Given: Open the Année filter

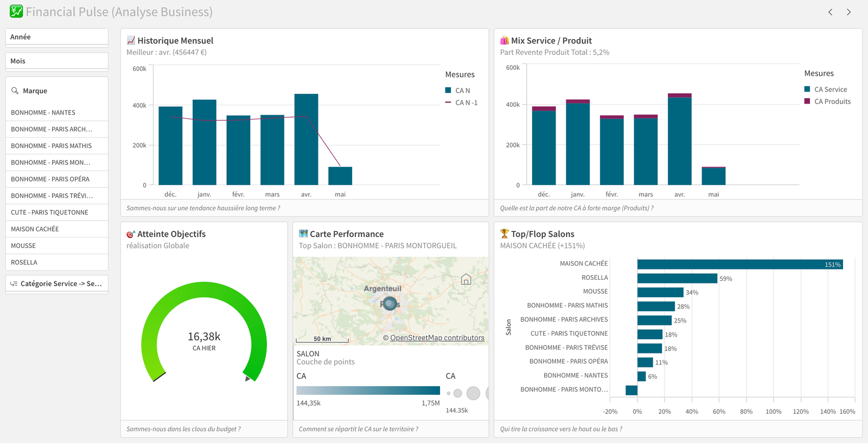Looking at the screenshot, I should coord(57,37).
